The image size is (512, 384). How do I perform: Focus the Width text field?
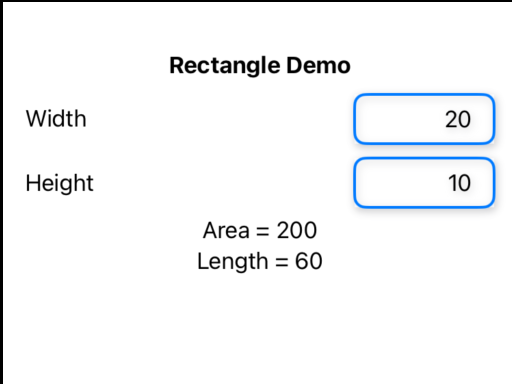(424, 119)
